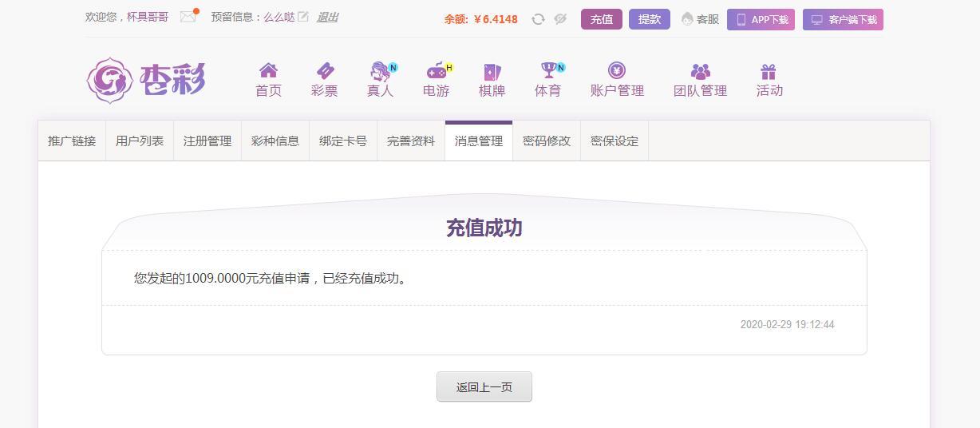Image resolution: width=980 pixels, height=428 pixels.
Task: Click the 退出 logout link
Action: [x=327, y=17]
